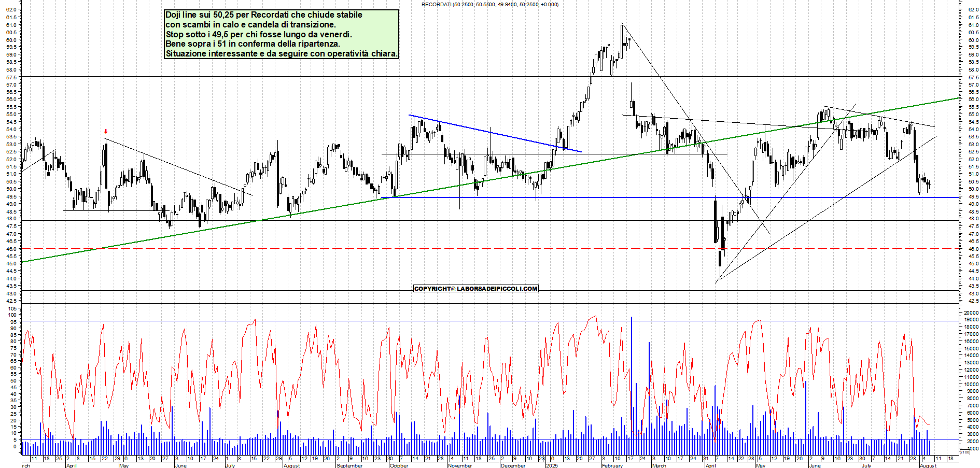This screenshot has width=980, height=468.
Task: Click the October month label
Action: coord(399,465)
